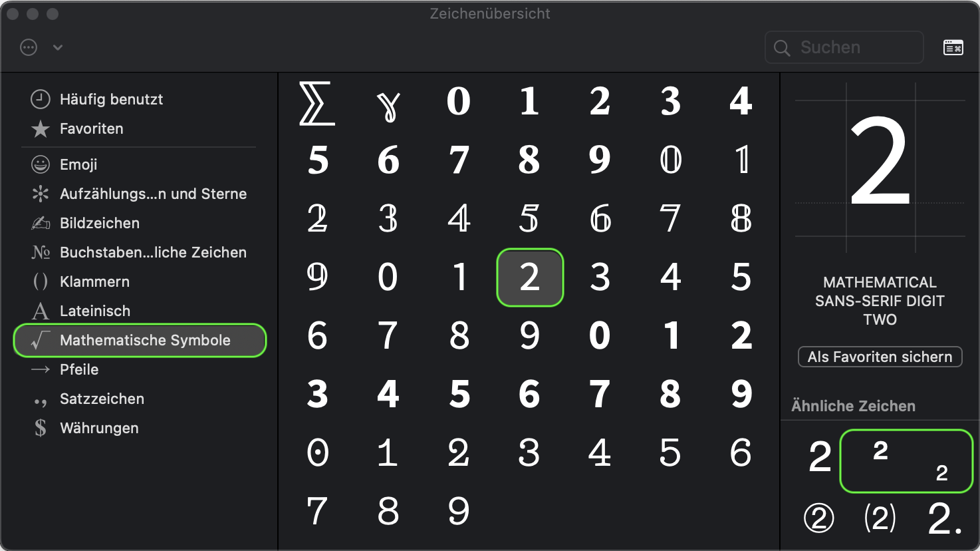This screenshot has height=551, width=980.
Task: Open the Emoji category
Action: (78, 164)
